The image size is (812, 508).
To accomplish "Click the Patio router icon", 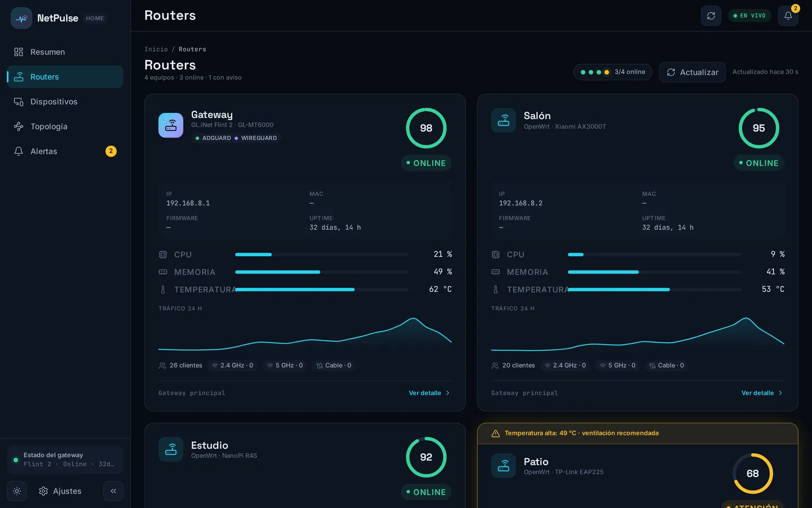I will click(x=504, y=466).
